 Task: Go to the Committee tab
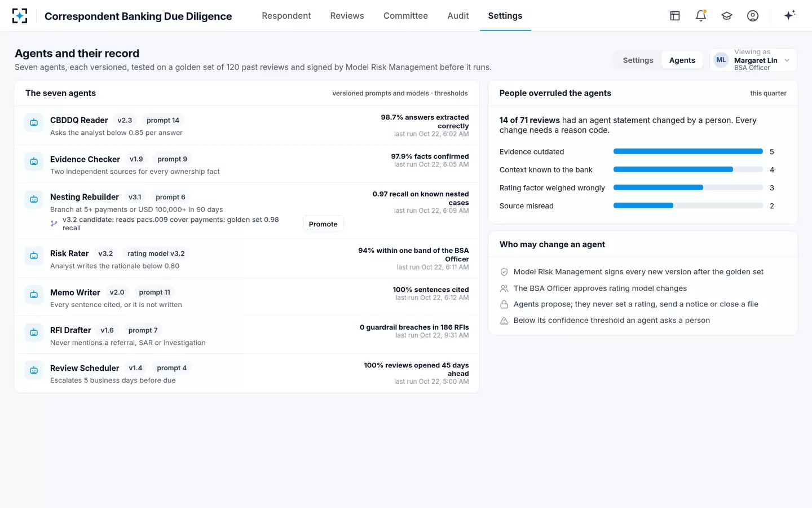point(405,16)
